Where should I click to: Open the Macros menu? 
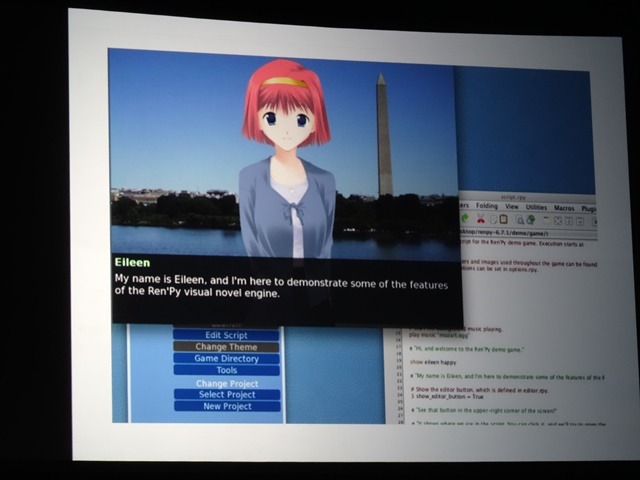[x=564, y=208]
